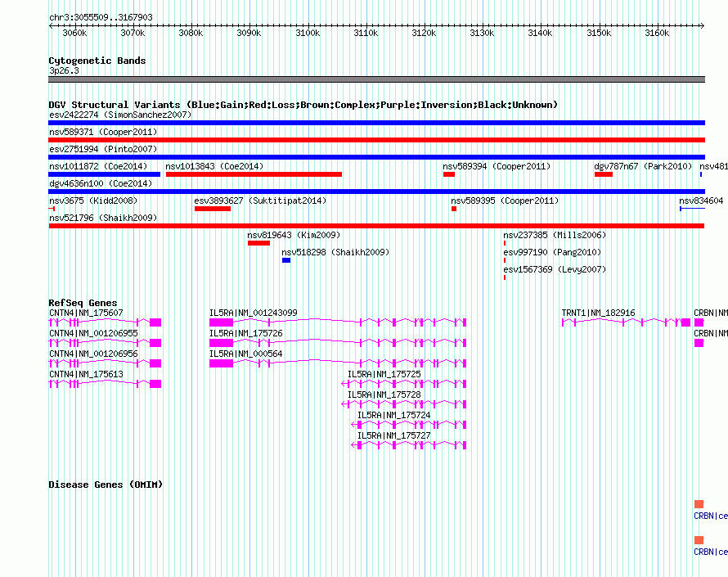Click the esv2422274 (SimonSanchez2007) blue gain bar
Viewport: 728px width, 577px height.
[376, 123]
